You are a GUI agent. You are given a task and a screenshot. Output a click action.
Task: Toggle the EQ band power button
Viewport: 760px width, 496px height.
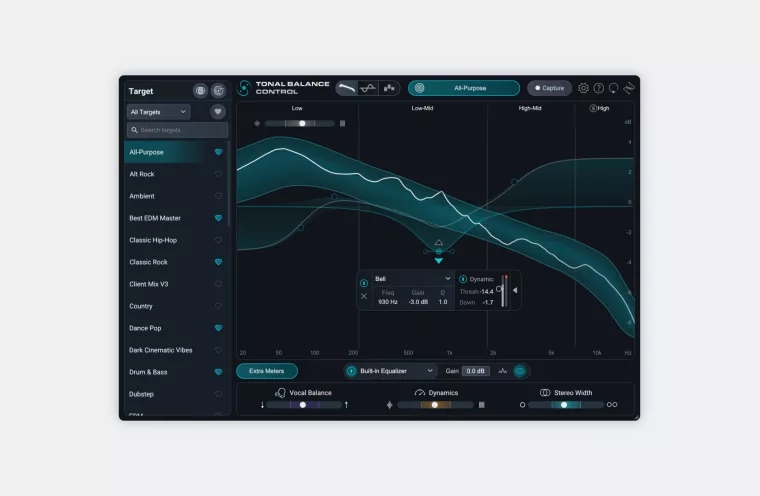click(364, 283)
